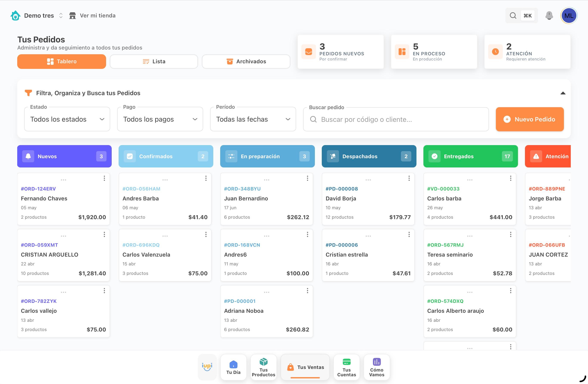Open the Demo tres store switcher chevrons
Image resolution: width=588 pixels, height=384 pixels.
click(61, 15)
